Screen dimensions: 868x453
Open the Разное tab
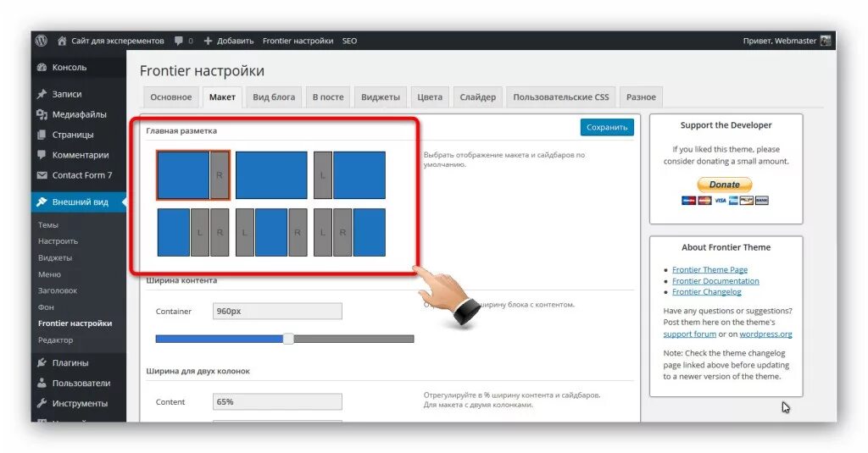[641, 97]
